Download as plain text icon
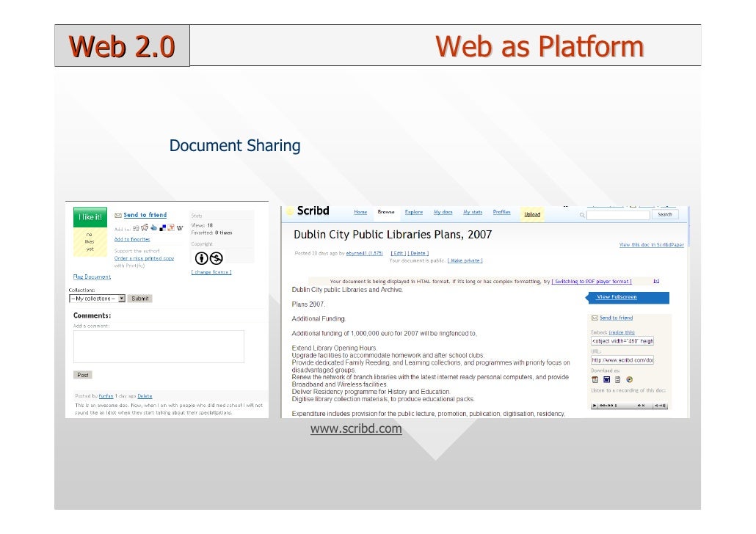The image size is (756, 534). click(x=617, y=380)
